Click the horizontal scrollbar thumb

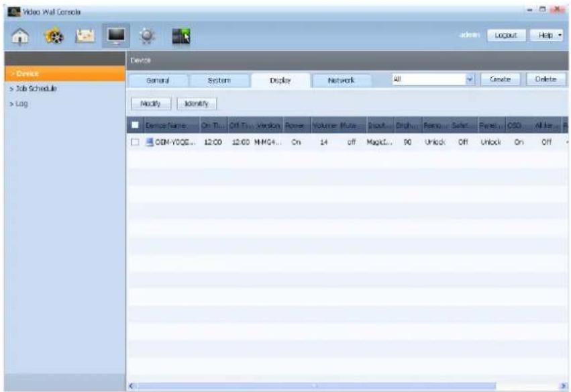pos(315,386)
